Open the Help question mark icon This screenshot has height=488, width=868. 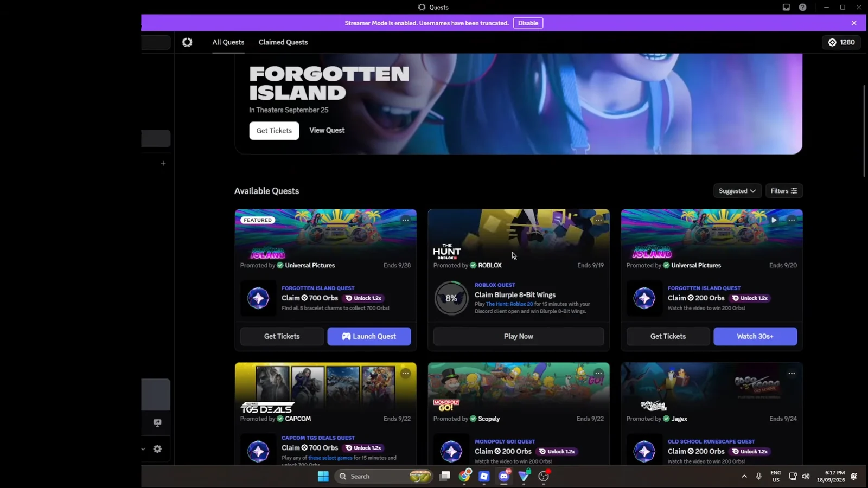[802, 7]
